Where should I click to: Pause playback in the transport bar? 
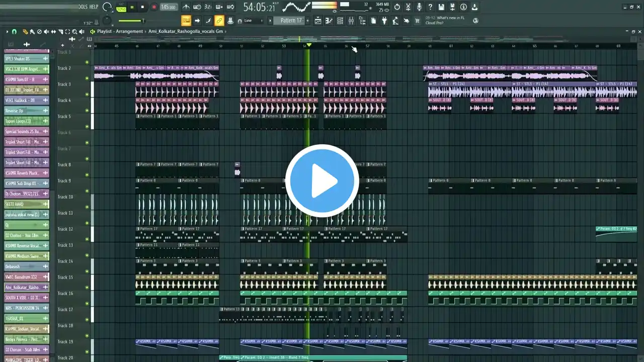(x=132, y=7)
